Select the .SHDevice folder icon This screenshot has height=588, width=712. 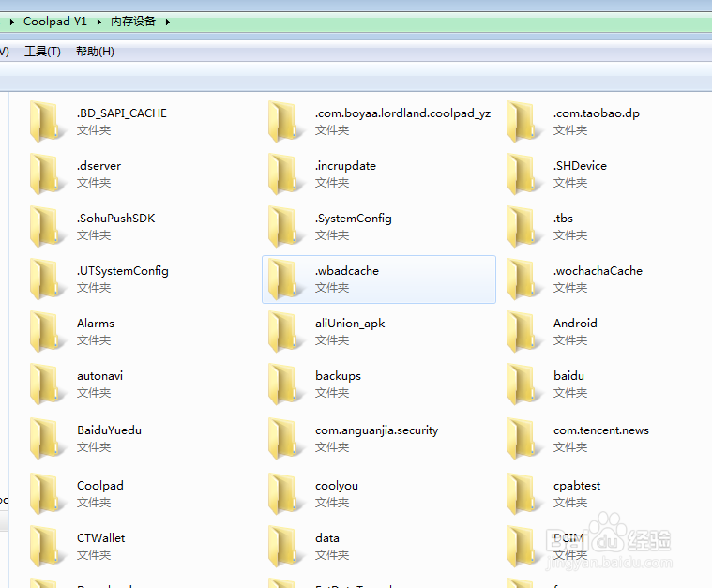pyautogui.click(x=524, y=173)
